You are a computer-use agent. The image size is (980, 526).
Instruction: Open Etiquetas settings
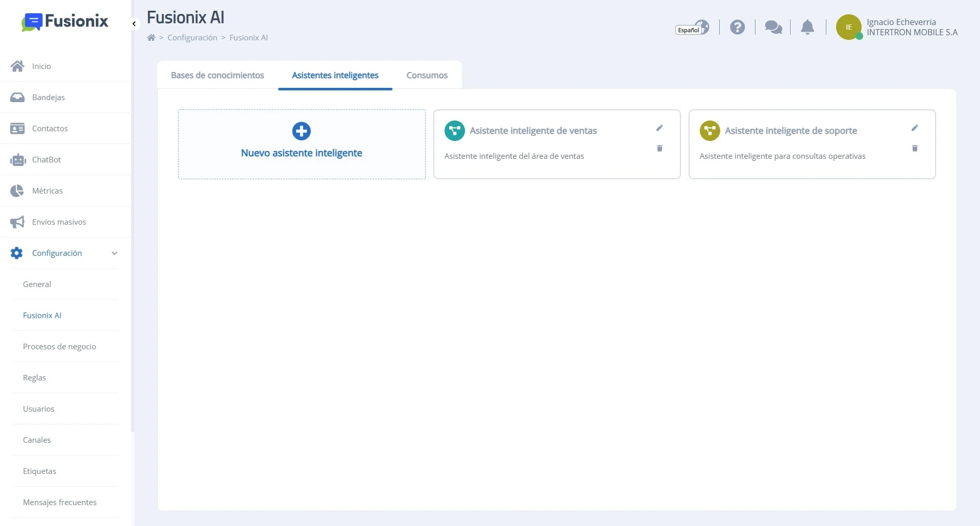pos(39,471)
